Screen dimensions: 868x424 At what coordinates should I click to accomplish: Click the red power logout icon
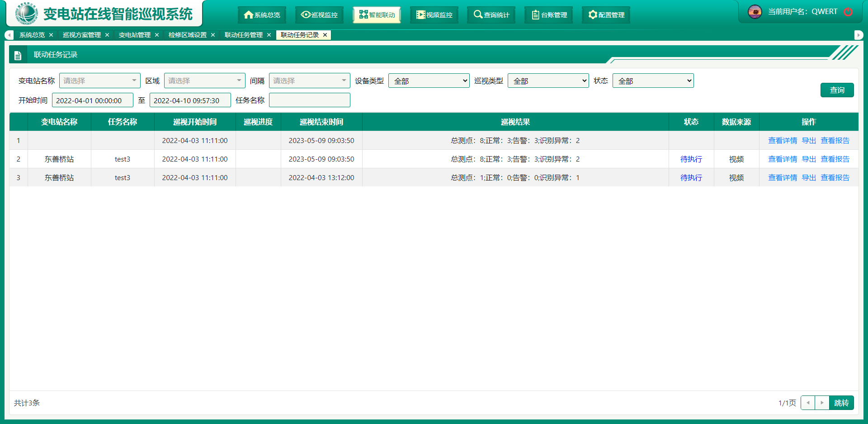tap(848, 12)
